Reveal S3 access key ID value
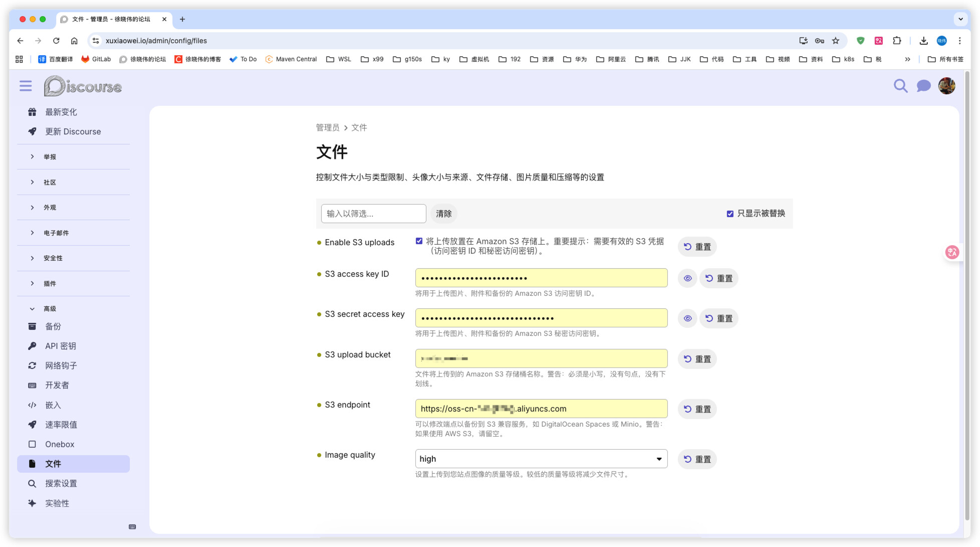 pos(687,278)
